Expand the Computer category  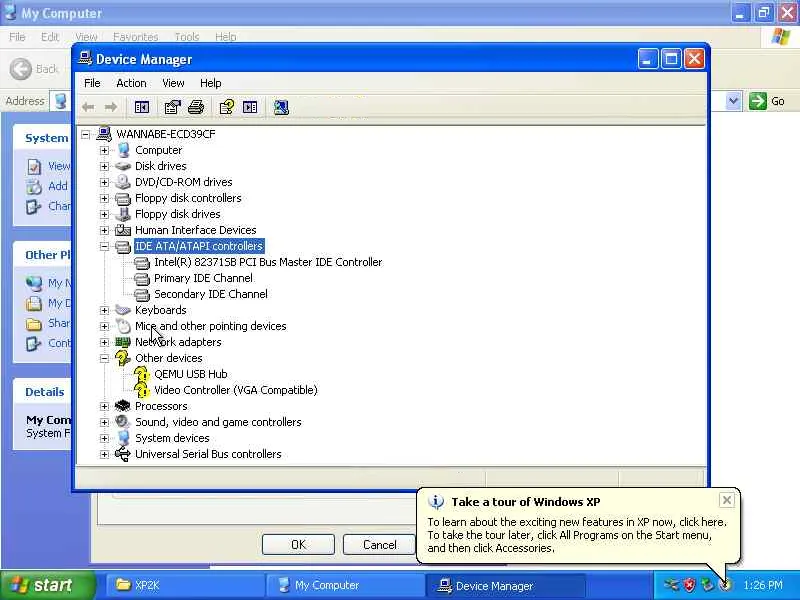coord(104,150)
